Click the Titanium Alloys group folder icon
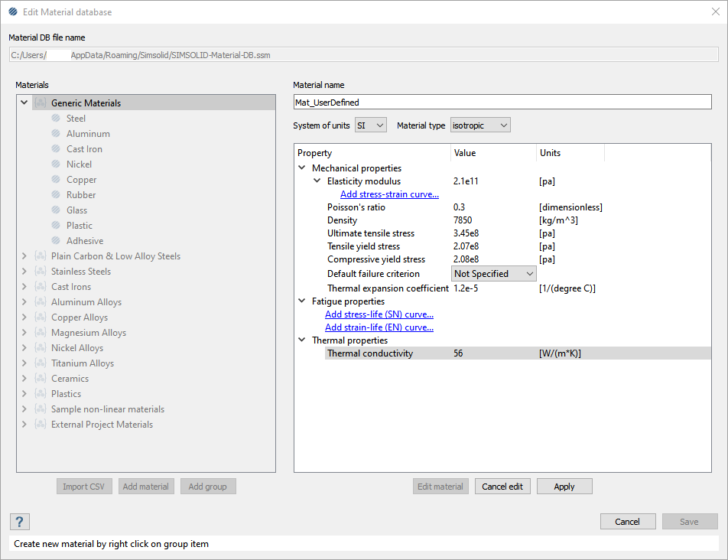 [41, 363]
